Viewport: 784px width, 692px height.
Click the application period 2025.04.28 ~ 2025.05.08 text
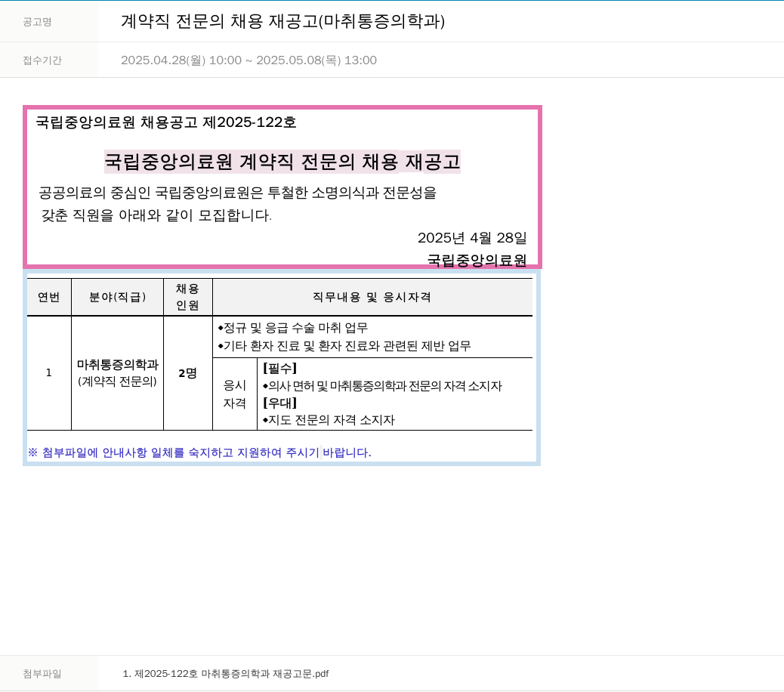(x=249, y=60)
